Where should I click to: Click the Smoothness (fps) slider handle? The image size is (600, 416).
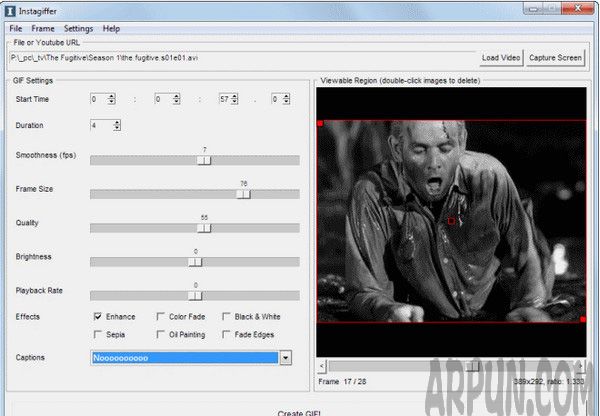[x=204, y=160]
